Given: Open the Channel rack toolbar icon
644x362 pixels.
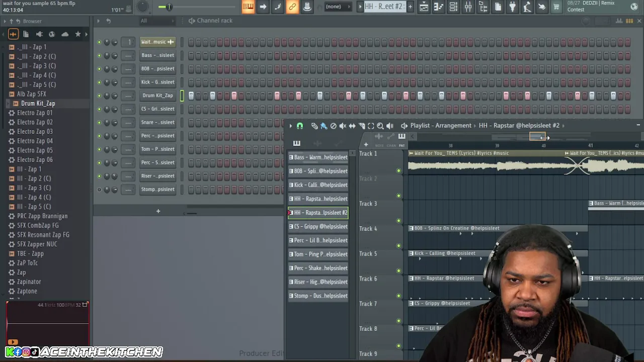Looking at the screenshot, I should coord(453,7).
